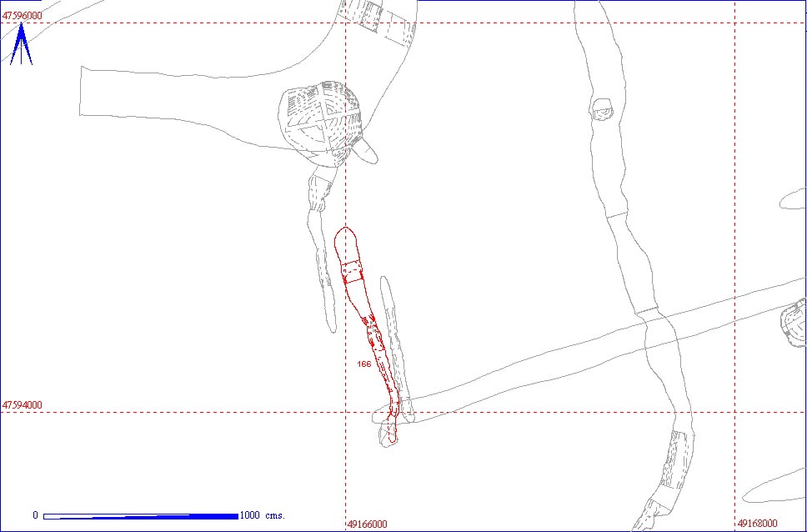
Task: Select the red feature label 166
Action: pos(363,364)
